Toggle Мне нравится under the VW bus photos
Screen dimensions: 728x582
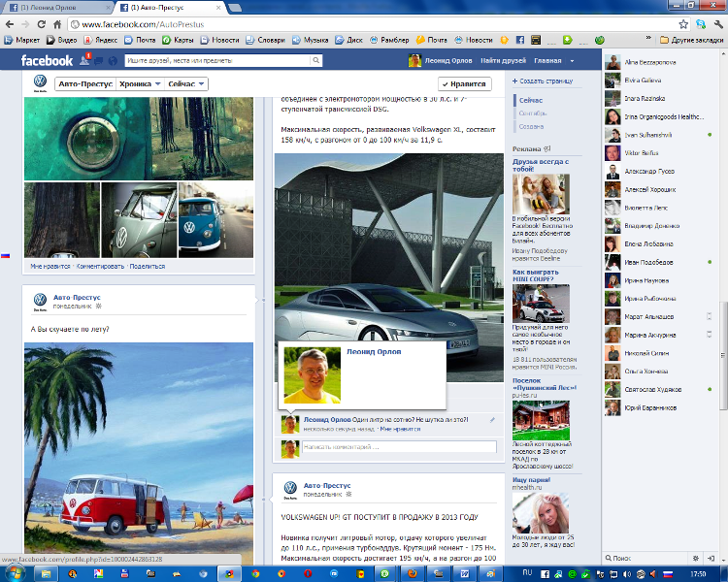(50, 267)
